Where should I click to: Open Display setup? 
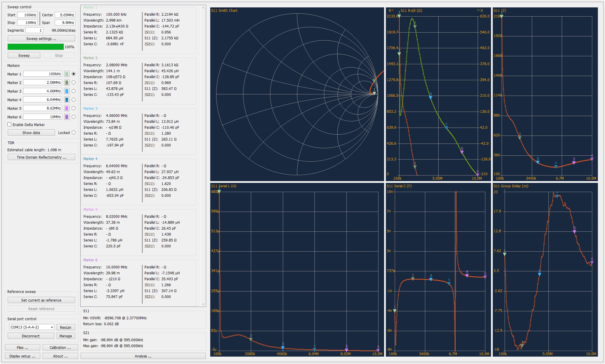pyautogui.click(x=23, y=356)
